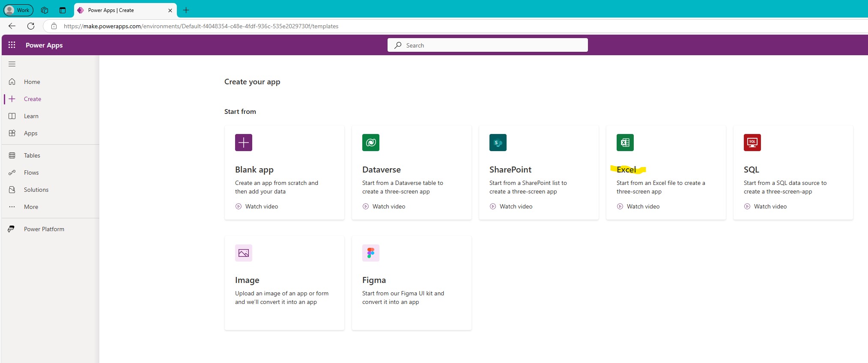Click the site lock icon in address bar
The image size is (868, 363).
pyautogui.click(x=54, y=26)
